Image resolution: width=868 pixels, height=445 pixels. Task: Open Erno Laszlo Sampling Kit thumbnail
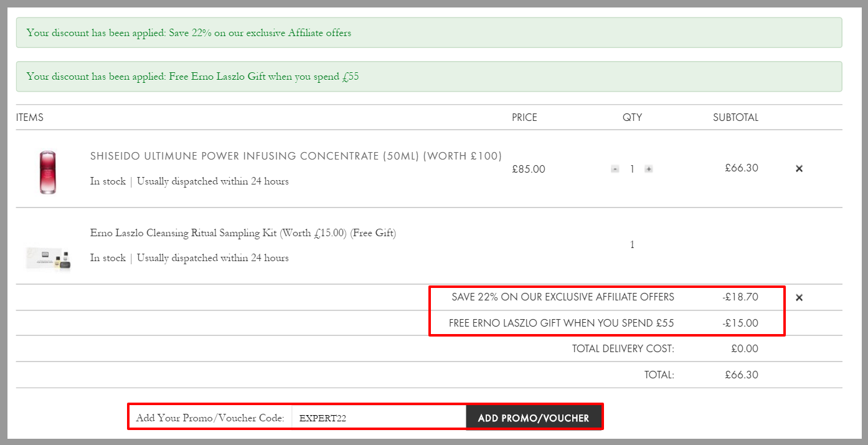tap(49, 257)
